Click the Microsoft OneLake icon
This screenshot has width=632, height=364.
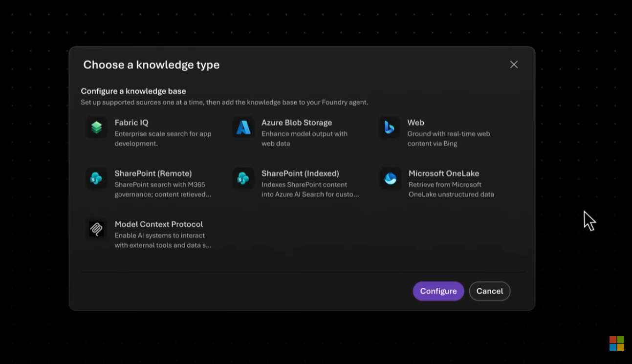[390, 178]
